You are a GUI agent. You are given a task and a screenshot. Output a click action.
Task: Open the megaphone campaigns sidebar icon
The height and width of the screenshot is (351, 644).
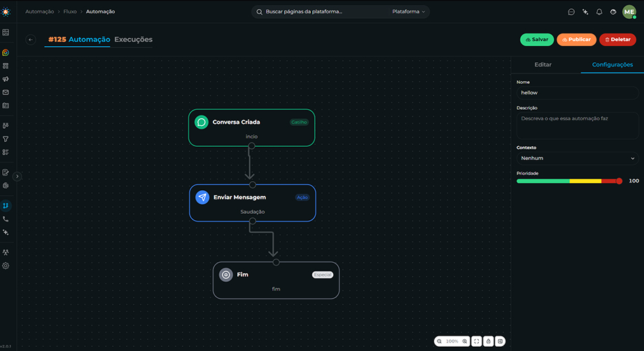(x=6, y=79)
